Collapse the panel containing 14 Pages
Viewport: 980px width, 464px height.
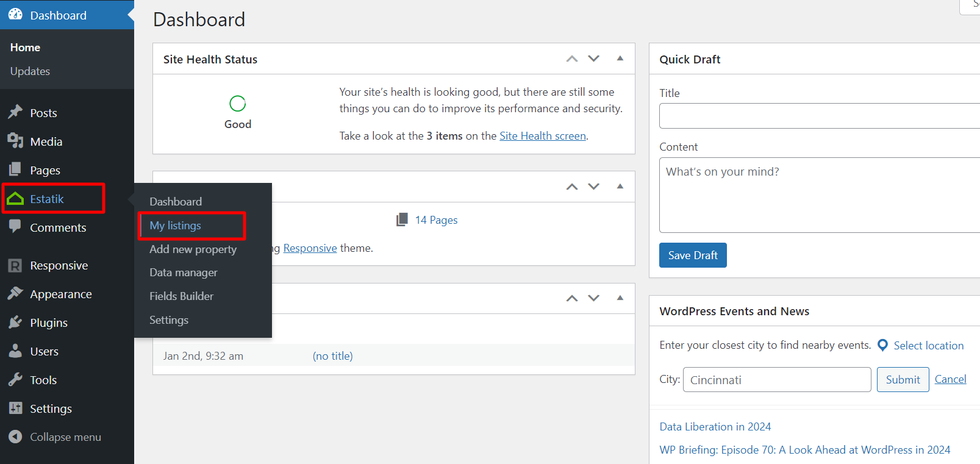coord(620,187)
